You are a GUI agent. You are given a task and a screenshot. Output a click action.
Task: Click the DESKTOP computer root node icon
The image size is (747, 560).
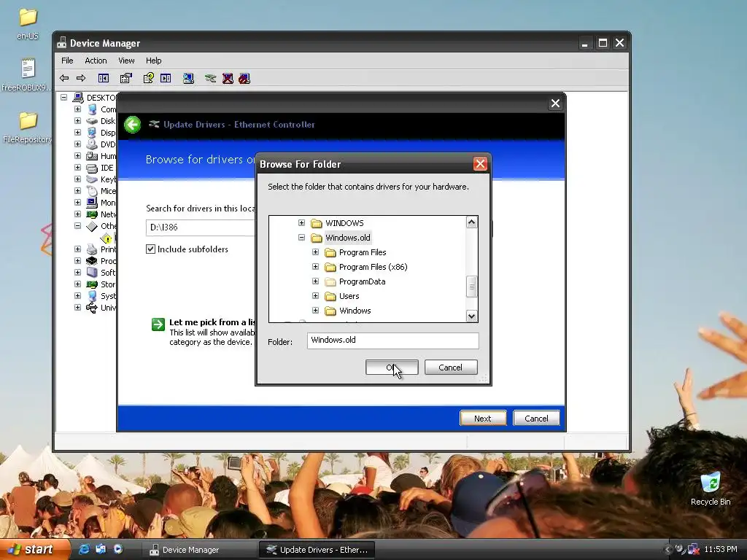pyautogui.click(x=78, y=98)
